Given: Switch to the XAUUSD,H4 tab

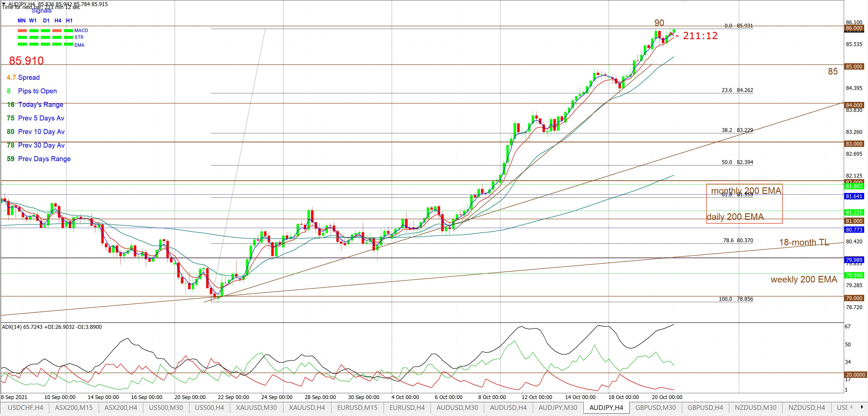Looking at the screenshot, I should [x=307, y=408].
